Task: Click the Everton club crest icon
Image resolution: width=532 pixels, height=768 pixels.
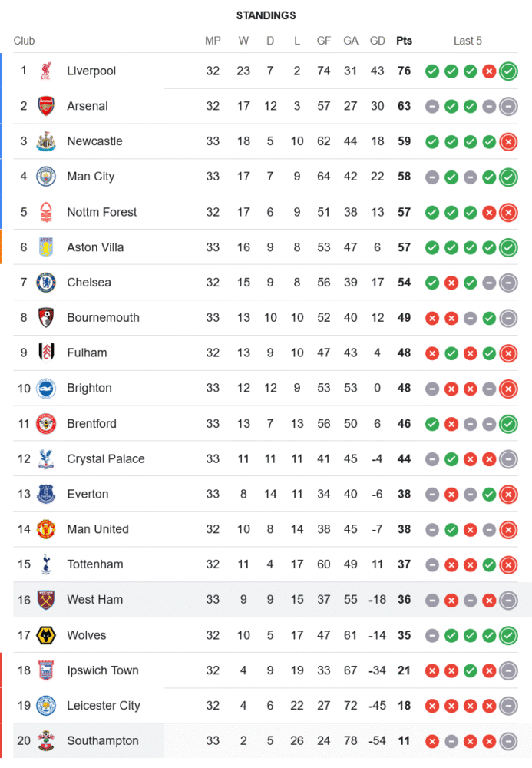Action: click(46, 494)
